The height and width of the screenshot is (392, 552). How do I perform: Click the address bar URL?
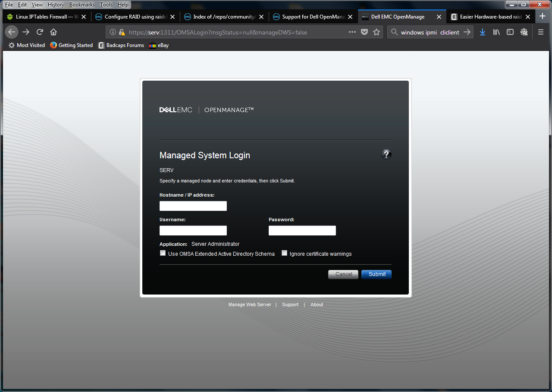coord(218,32)
